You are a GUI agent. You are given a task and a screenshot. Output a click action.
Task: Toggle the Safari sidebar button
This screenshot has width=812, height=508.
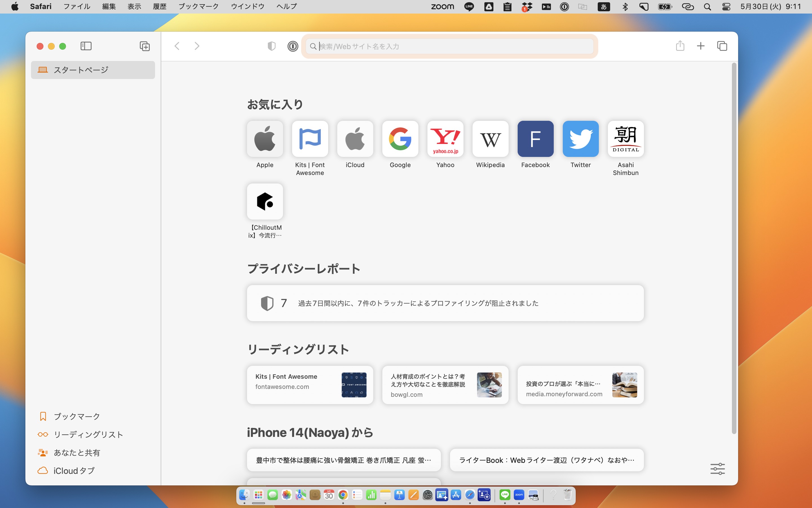[x=86, y=46]
